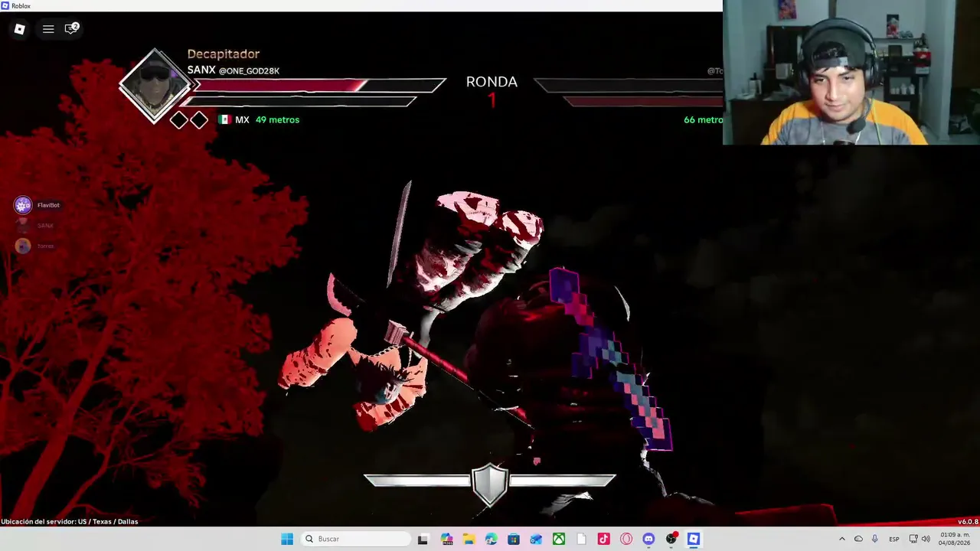Click the Decapitador title text

[x=224, y=54]
